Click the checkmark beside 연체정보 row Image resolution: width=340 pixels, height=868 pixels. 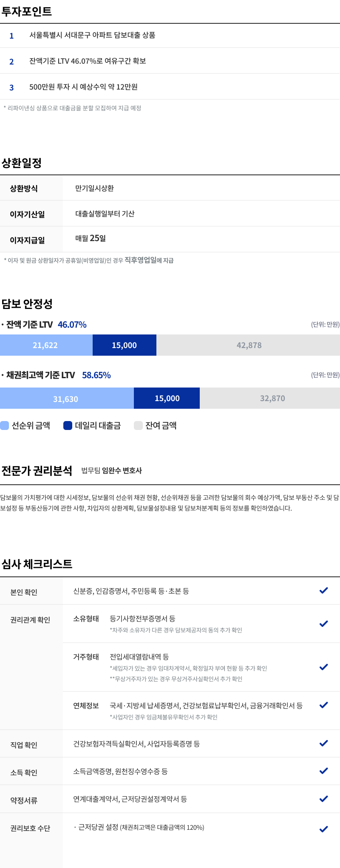pos(323,705)
